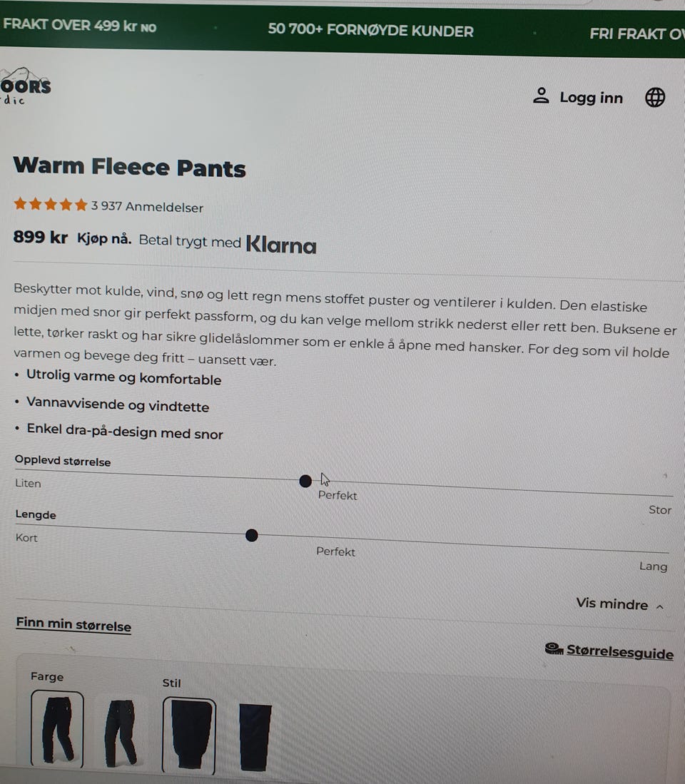Click the 50 700+ fornøyde kunder banner
The image size is (685, 784).
(370, 30)
